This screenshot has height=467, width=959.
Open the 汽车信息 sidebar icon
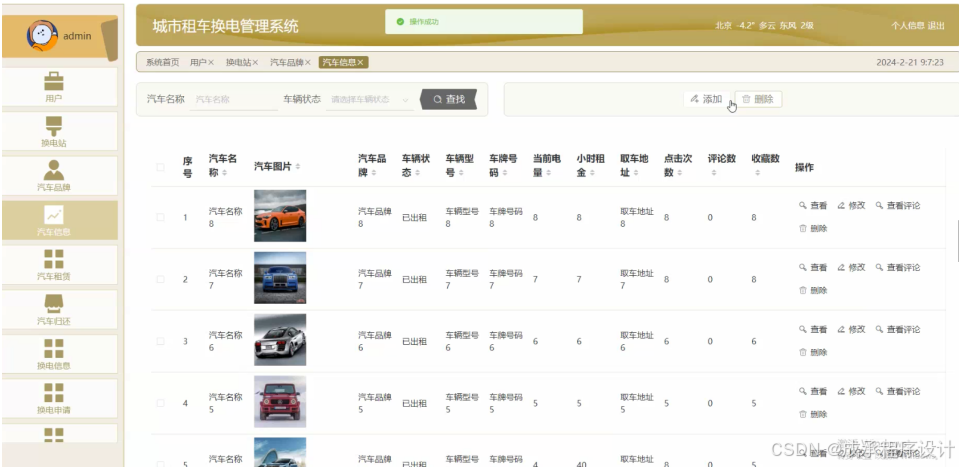[54, 215]
